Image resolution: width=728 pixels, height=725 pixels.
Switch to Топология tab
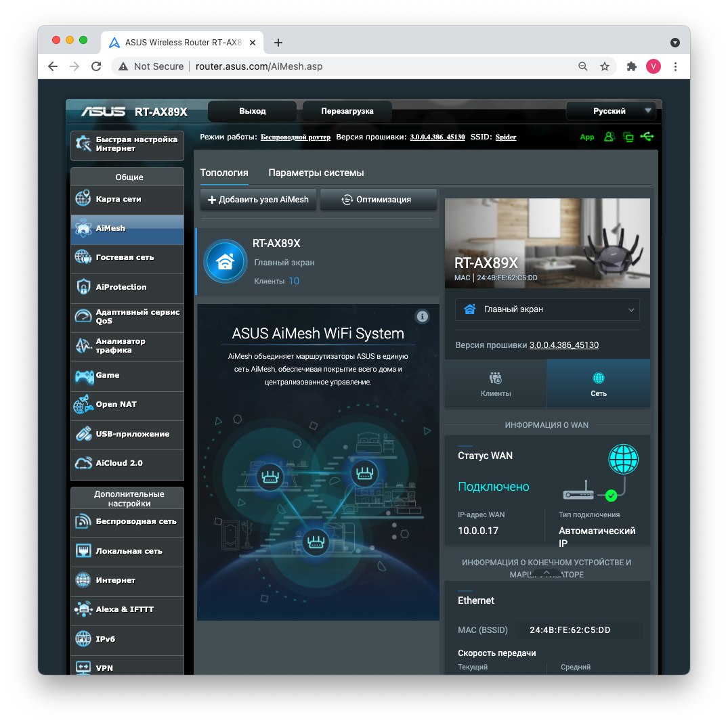click(x=223, y=173)
